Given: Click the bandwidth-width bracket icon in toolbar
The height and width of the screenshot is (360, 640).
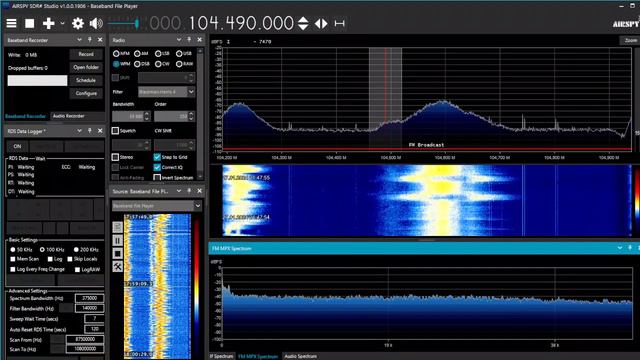Looking at the screenshot, I should (x=340, y=23).
